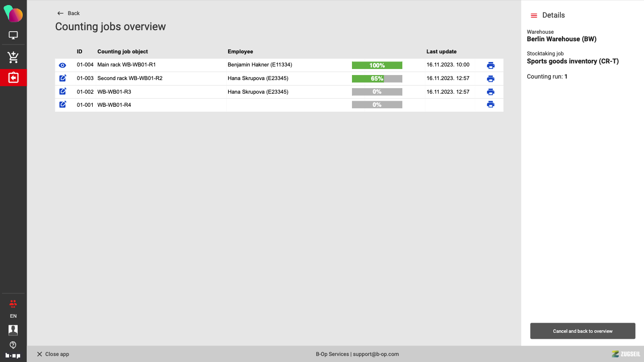The width and height of the screenshot is (644, 362).
Task: Edit counting job 01-003 Second rack
Action: pos(62,79)
